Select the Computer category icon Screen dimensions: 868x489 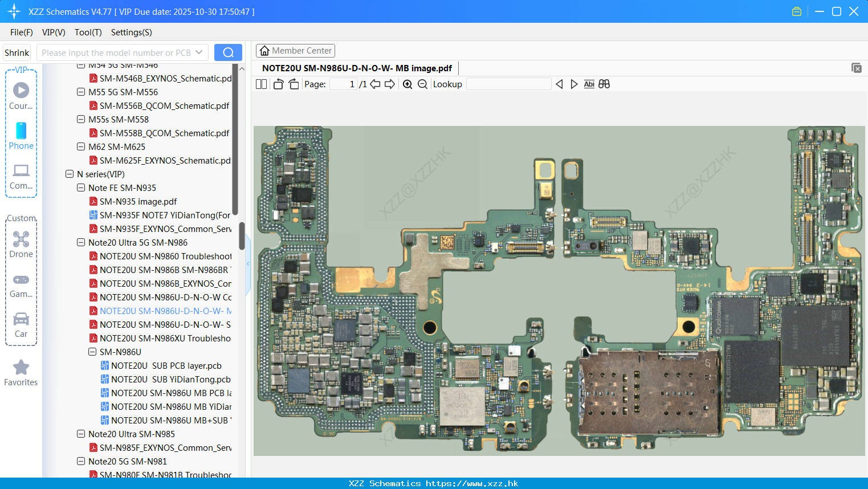pos(21,176)
